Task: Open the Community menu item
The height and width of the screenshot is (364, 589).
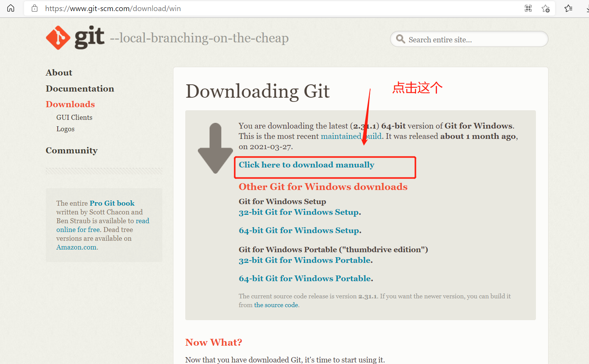Action: coord(71,150)
